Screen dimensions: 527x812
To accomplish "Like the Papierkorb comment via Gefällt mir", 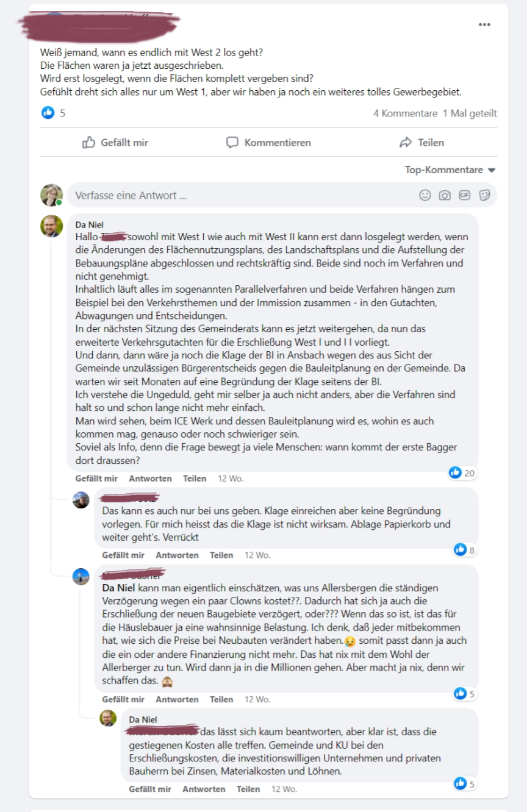I will [x=123, y=555].
